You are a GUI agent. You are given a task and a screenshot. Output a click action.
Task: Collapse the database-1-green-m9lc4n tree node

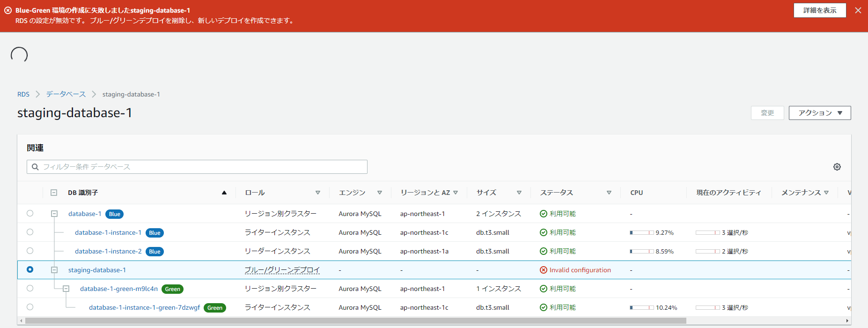(x=66, y=289)
